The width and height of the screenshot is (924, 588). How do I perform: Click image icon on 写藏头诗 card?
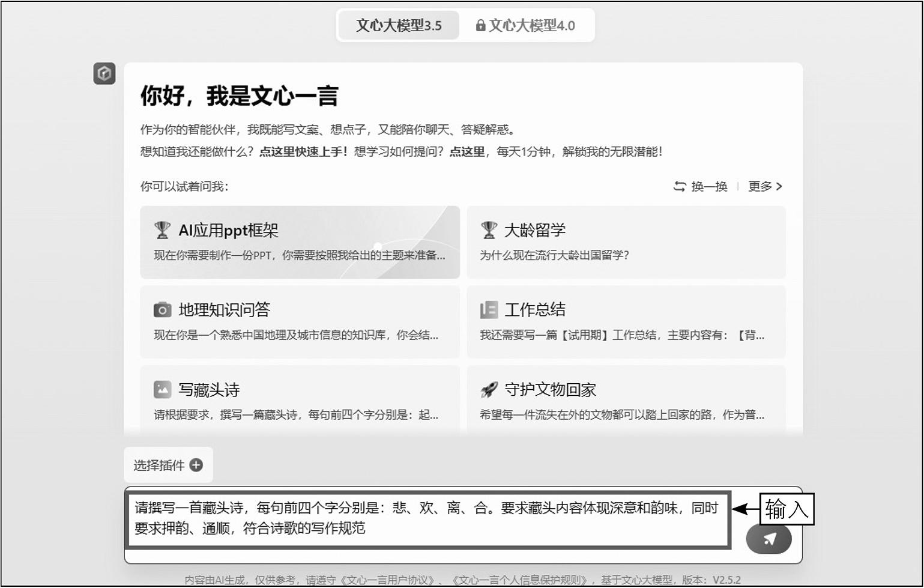click(x=162, y=389)
